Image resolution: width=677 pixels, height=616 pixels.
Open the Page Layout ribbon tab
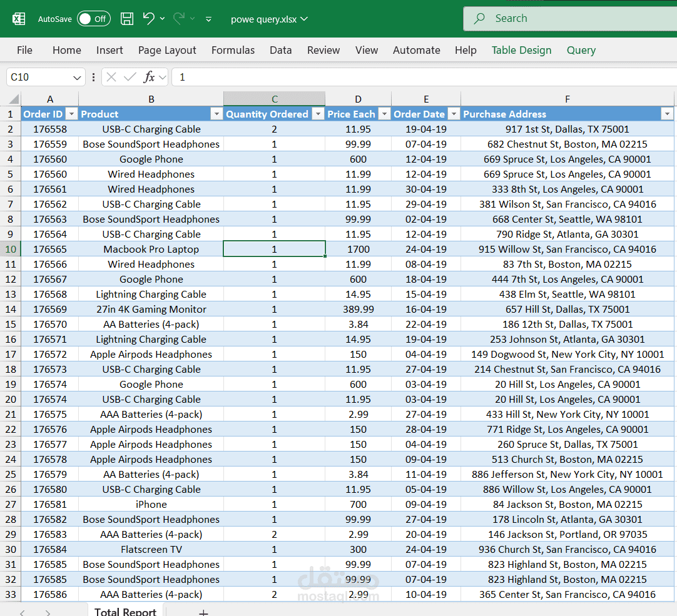coord(167,50)
